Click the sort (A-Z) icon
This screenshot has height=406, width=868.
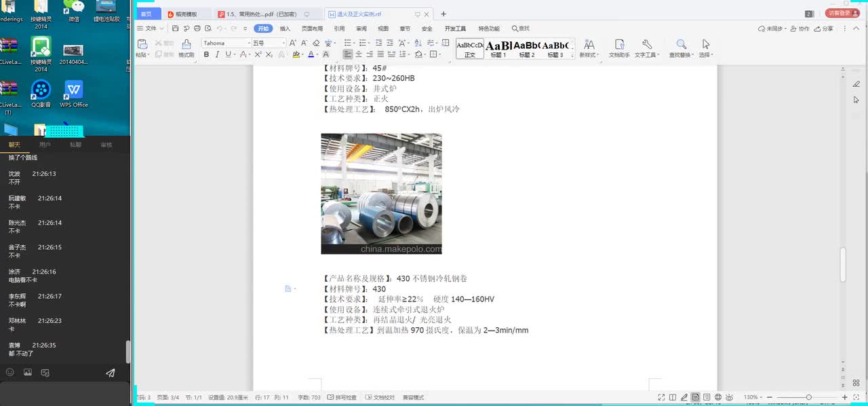tap(418, 43)
